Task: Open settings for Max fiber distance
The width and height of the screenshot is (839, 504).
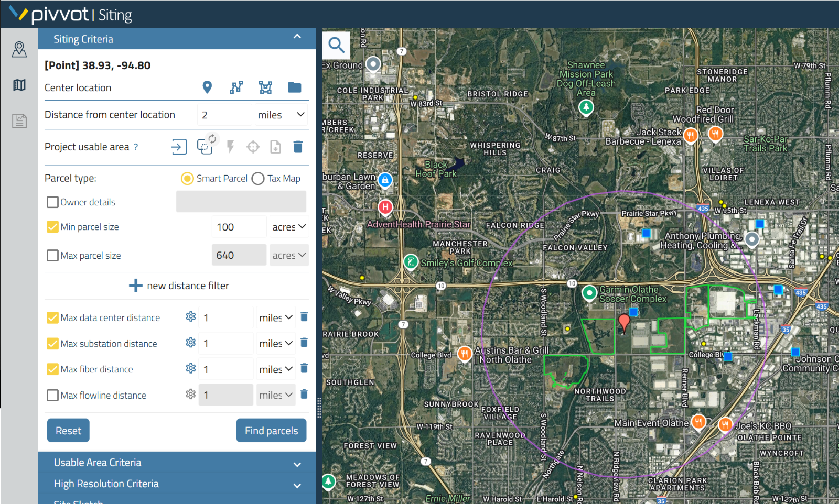Action: [x=191, y=368]
